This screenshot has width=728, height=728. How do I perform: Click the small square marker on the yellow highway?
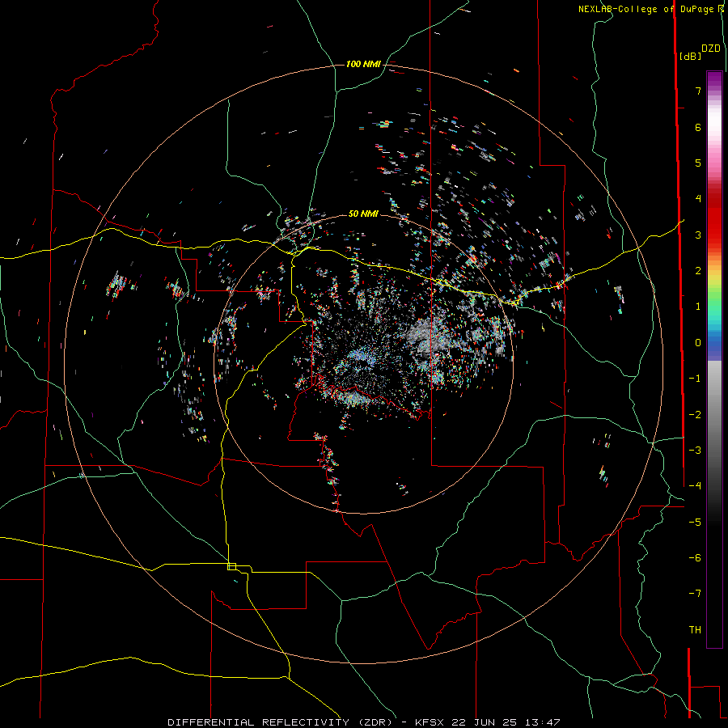tap(231, 566)
